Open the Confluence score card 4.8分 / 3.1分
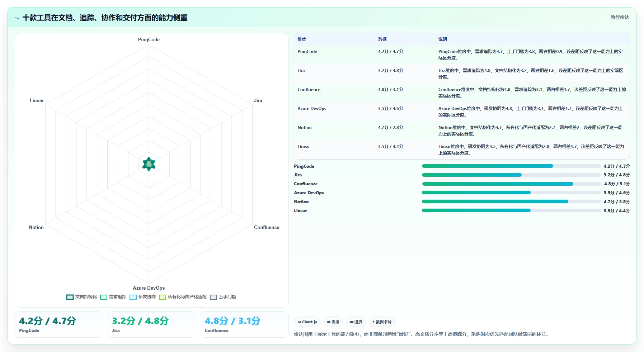644x352 pixels. (x=244, y=324)
